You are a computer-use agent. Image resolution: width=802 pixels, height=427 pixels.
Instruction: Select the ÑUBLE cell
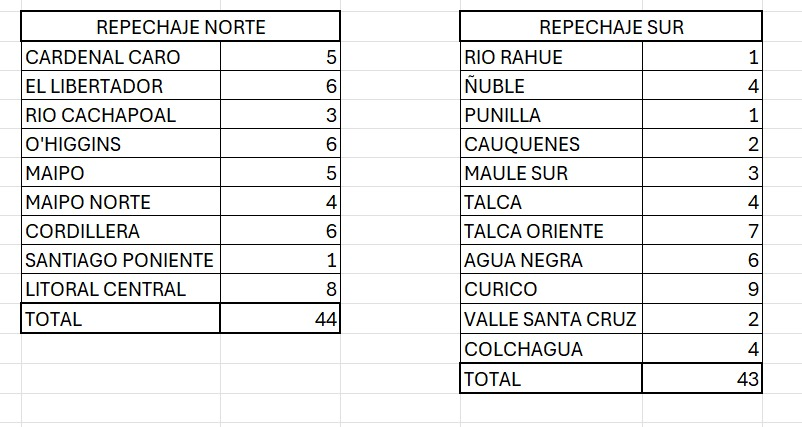[x=551, y=85]
